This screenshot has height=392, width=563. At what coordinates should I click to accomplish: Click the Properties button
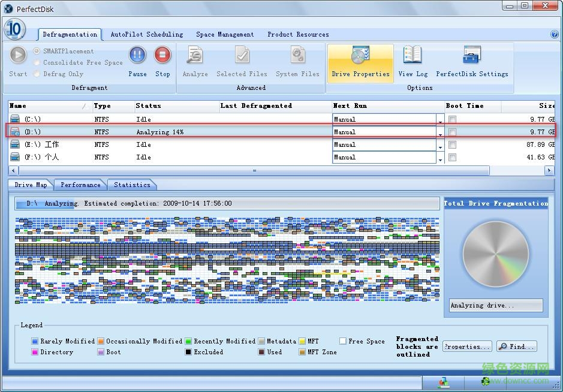467,346
